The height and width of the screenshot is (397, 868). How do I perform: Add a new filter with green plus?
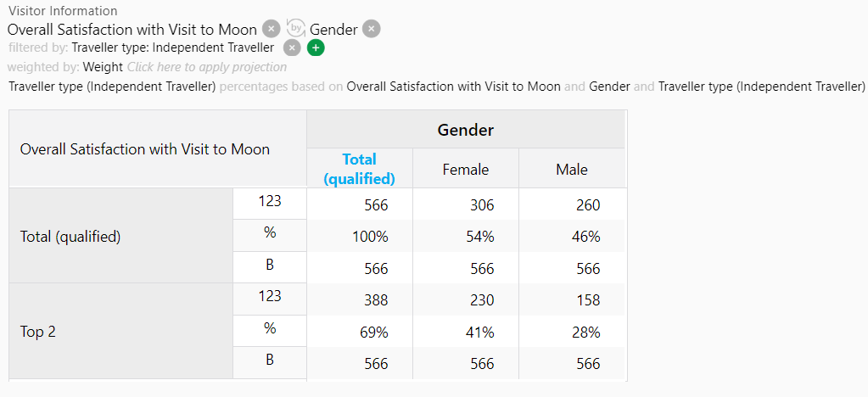(316, 48)
